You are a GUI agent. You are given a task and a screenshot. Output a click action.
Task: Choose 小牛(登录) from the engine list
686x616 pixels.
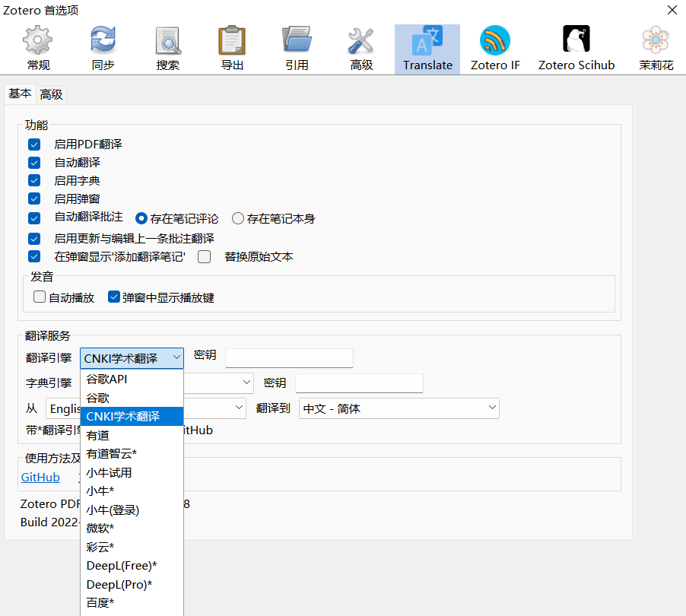point(132,510)
